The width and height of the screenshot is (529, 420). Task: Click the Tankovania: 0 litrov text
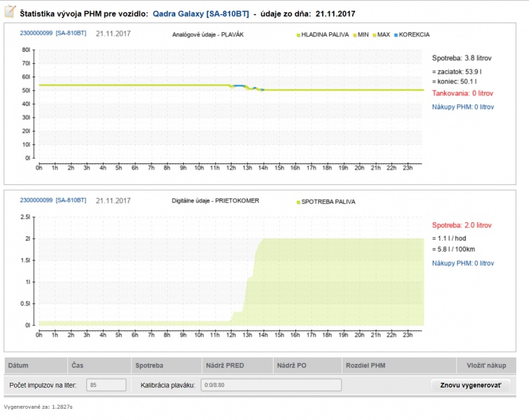[462, 93]
